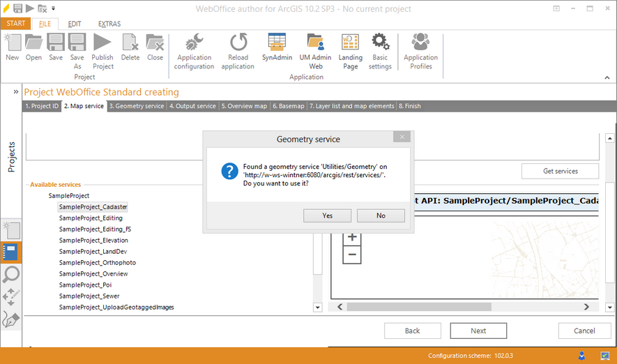Click preview horizontal scroll right arrow
The image size is (617, 364).
[x=586, y=307]
